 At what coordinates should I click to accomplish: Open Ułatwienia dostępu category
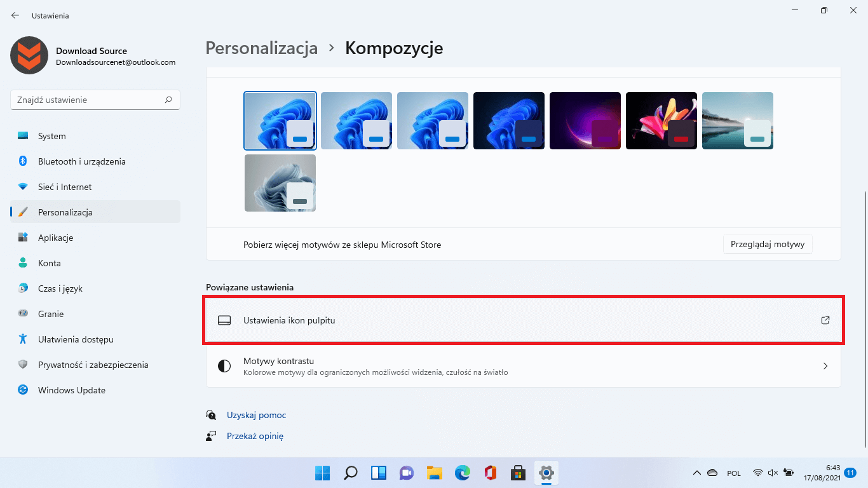[x=95, y=339]
